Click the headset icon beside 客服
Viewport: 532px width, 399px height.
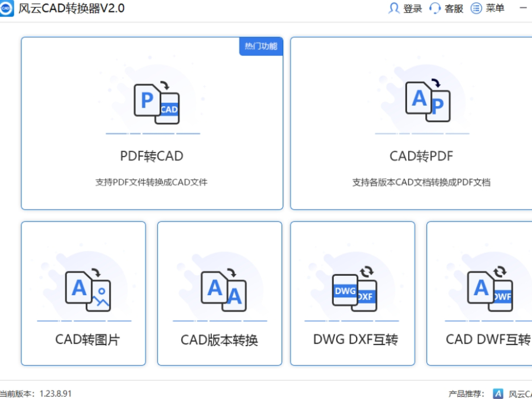[435, 8]
